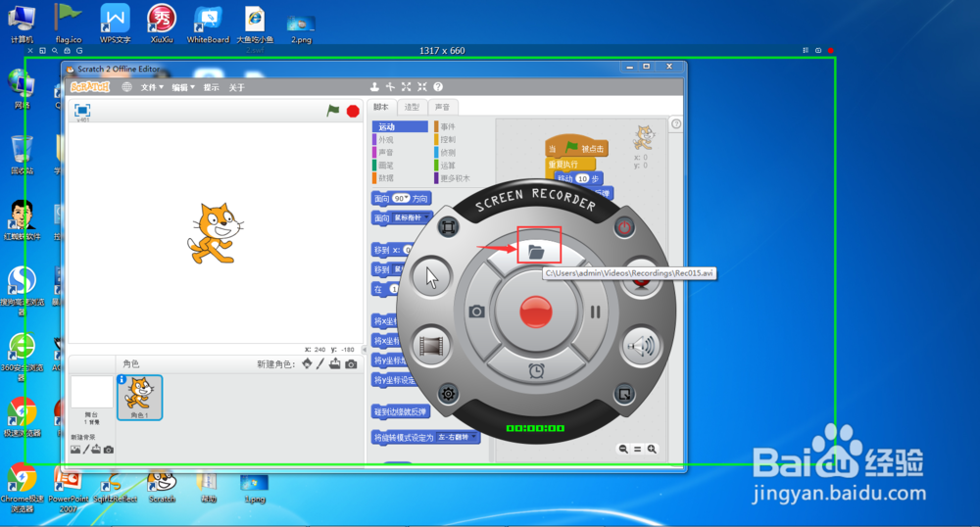
Task: Select the 数据 block category
Action: pos(400,178)
